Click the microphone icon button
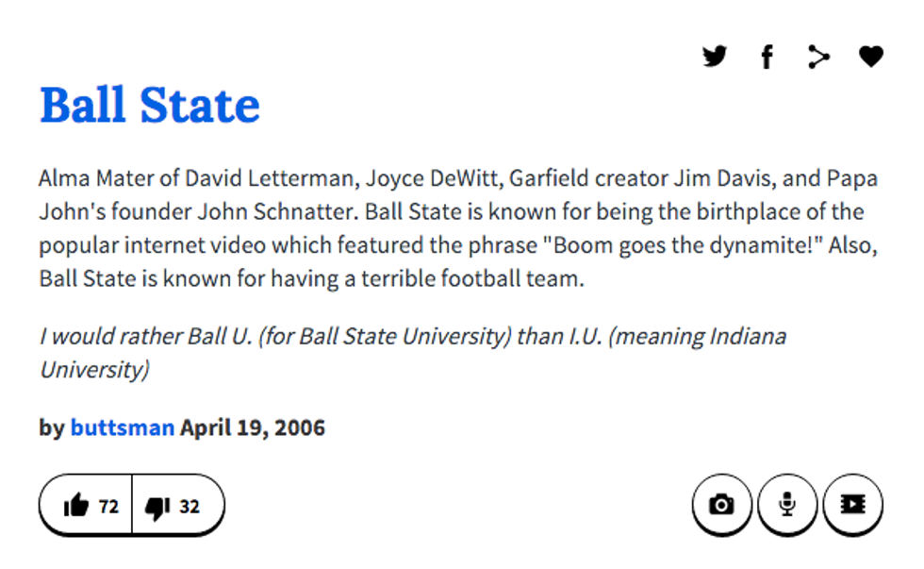 point(787,505)
